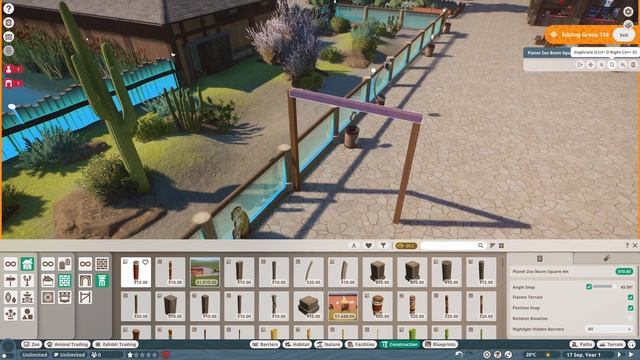The image size is (640, 360).
Task: Open the Terrain tab
Action: (611, 344)
